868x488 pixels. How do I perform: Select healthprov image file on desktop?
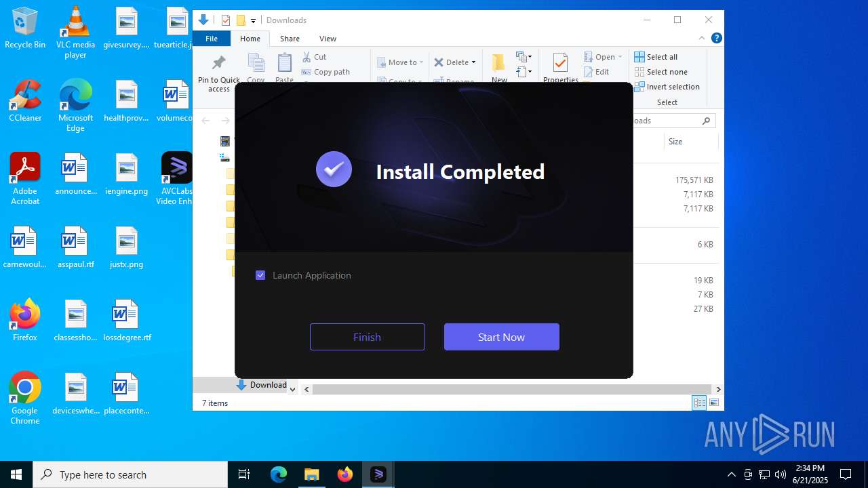point(126,101)
